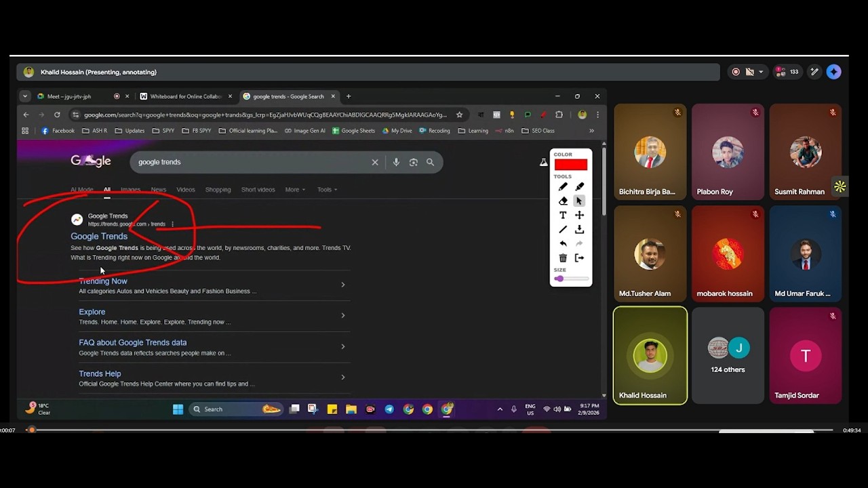Undo last annotation with undo arrow
This screenshot has width=868, height=488.
pyautogui.click(x=563, y=243)
